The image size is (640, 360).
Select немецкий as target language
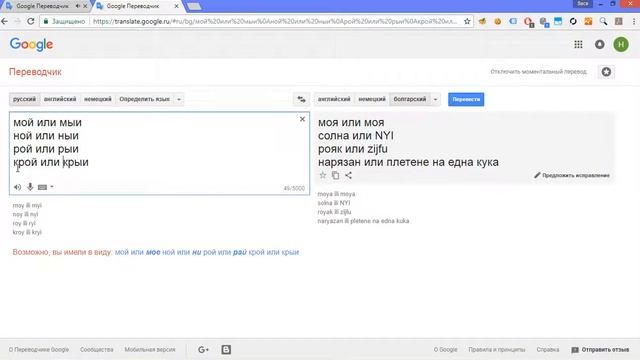point(372,99)
